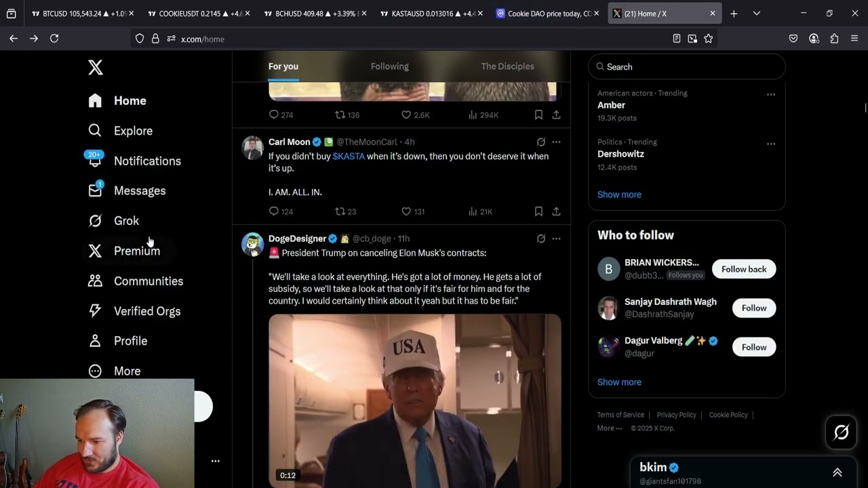Bookmark Carl Moon's post
This screenshot has width=868, height=488.
click(538, 211)
